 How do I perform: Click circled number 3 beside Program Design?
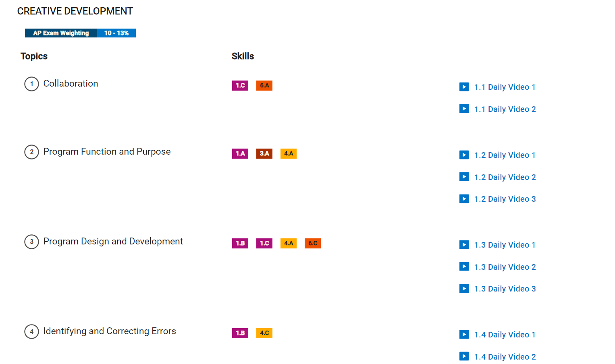point(31,242)
